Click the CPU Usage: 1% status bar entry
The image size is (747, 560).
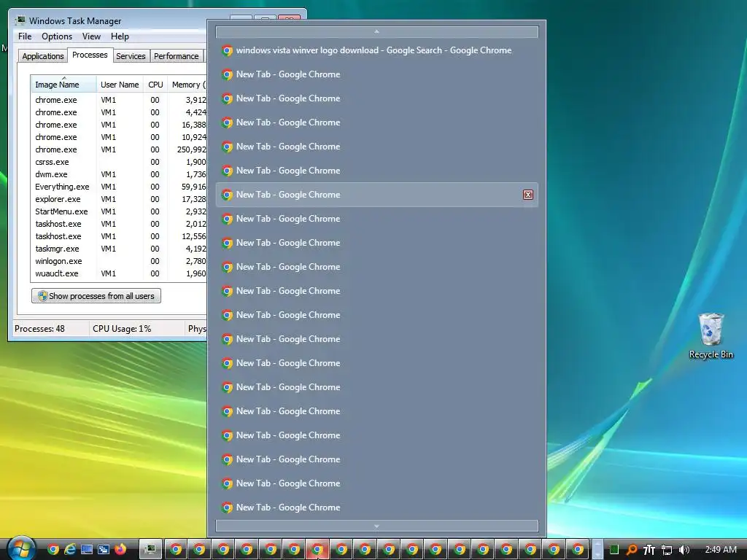click(122, 329)
